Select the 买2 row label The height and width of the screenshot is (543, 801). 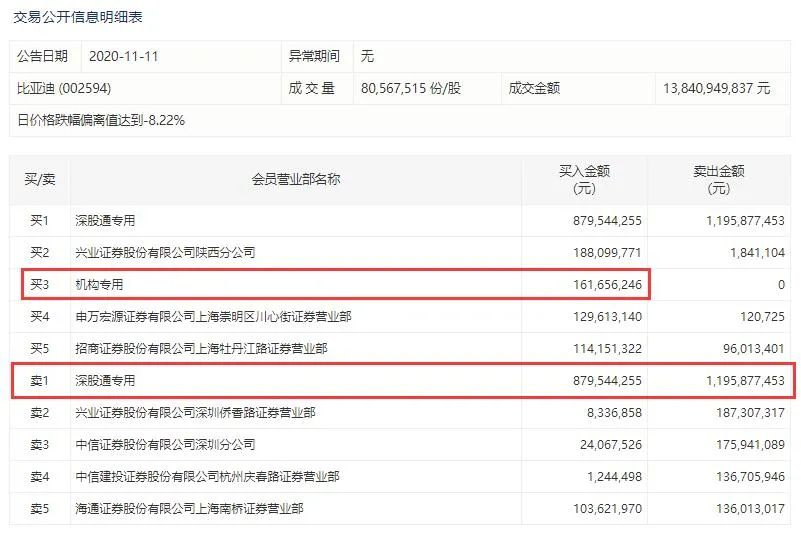(x=39, y=252)
